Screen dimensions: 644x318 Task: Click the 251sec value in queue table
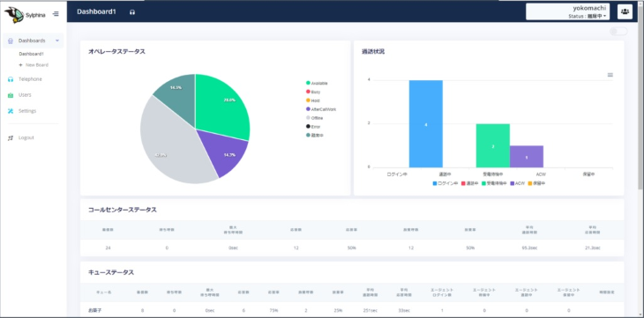(x=370, y=311)
